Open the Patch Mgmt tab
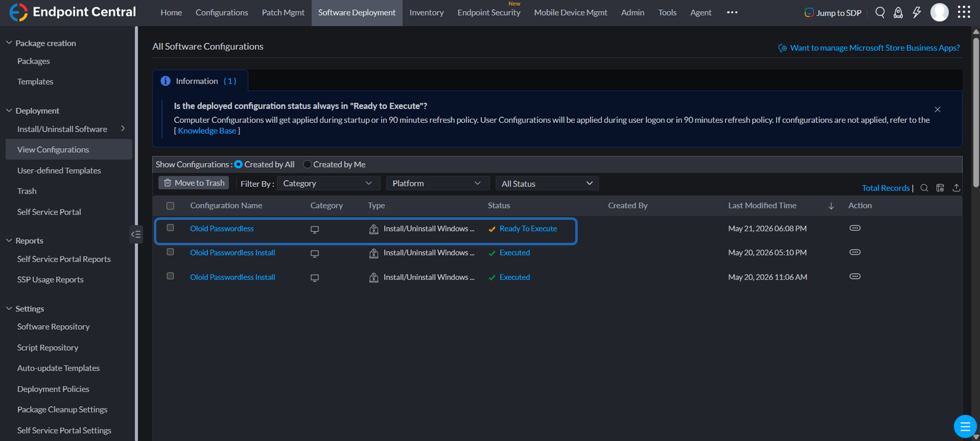This screenshot has height=441, width=980. (283, 12)
